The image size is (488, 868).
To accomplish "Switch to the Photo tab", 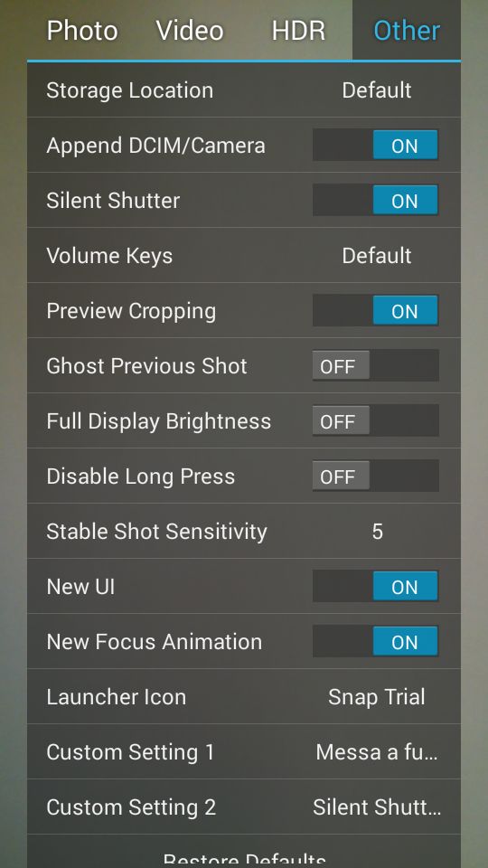I will [82, 31].
